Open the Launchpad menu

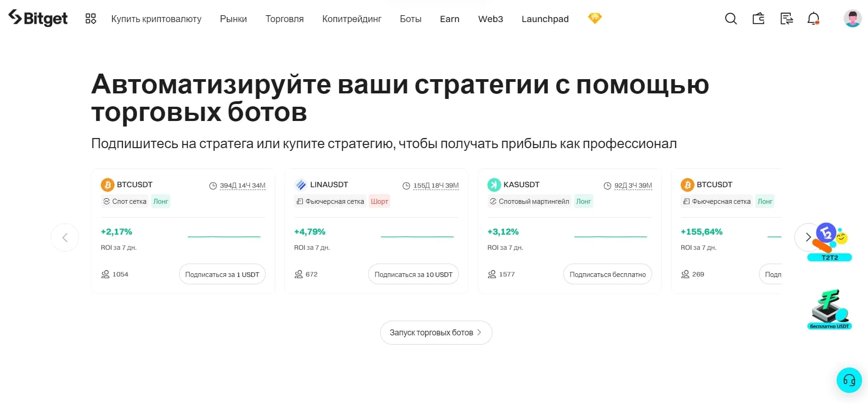point(545,19)
